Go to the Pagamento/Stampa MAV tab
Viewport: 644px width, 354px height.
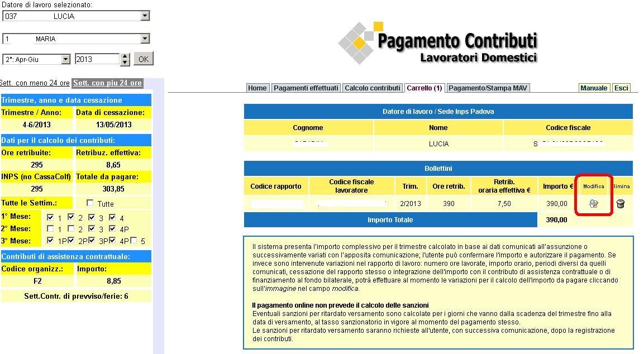tap(488, 88)
